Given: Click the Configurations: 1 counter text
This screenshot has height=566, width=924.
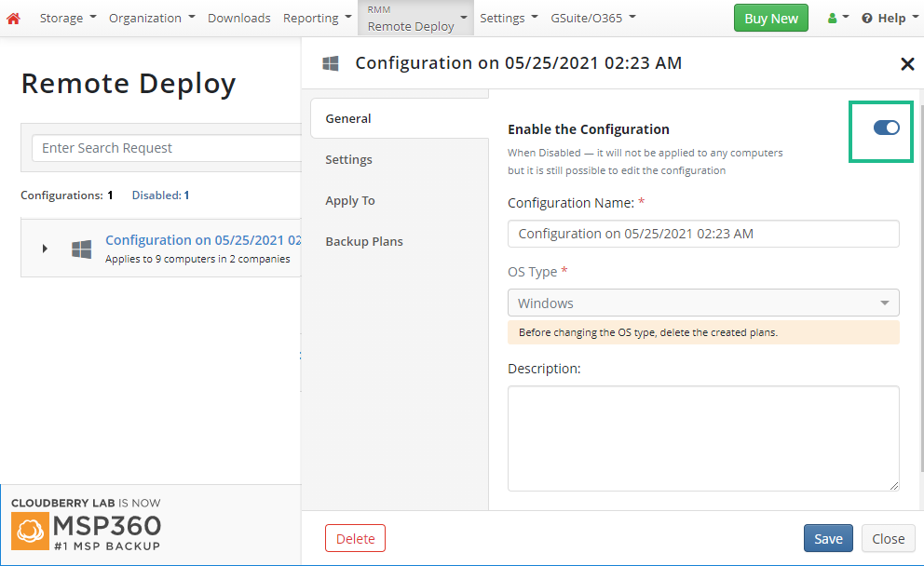Looking at the screenshot, I should point(66,195).
